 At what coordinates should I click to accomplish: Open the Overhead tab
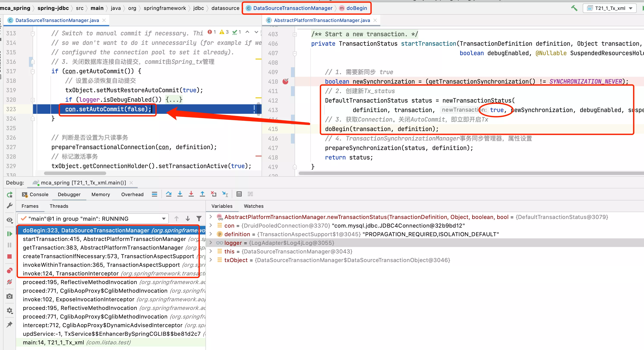tap(132, 194)
